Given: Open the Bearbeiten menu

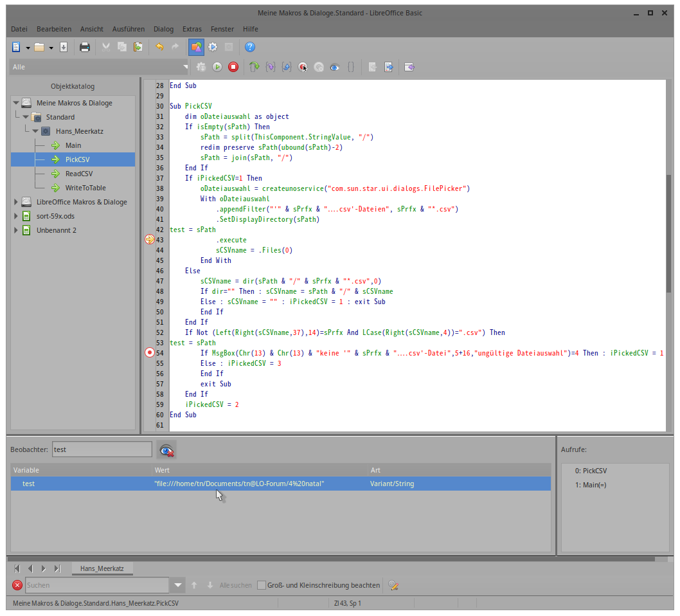Looking at the screenshot, I should (x=54, y=29).
